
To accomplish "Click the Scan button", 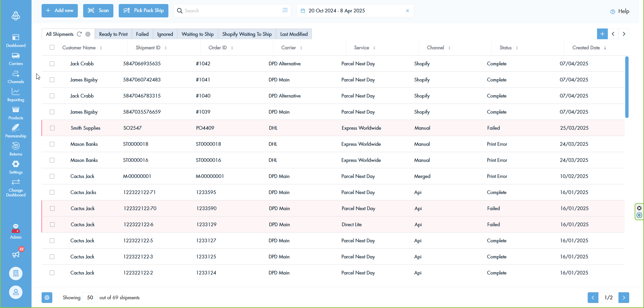I will pos(98,11).
